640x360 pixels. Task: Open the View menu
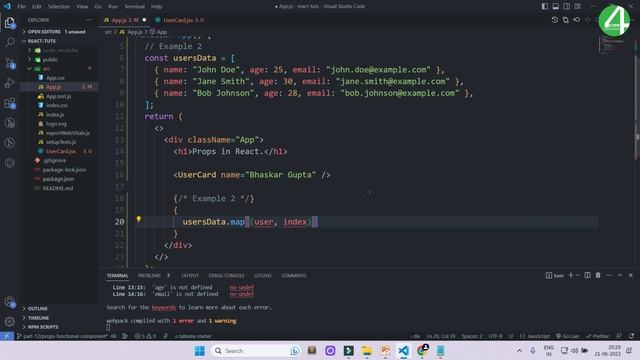(82, 7)
